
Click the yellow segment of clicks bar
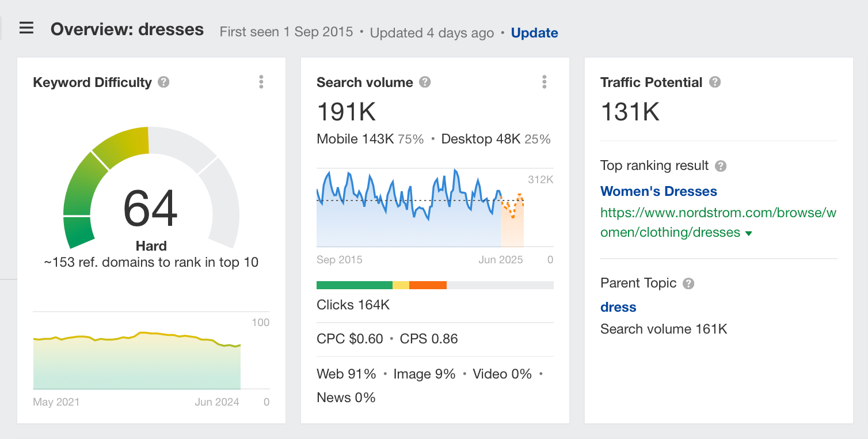point(401,285)
